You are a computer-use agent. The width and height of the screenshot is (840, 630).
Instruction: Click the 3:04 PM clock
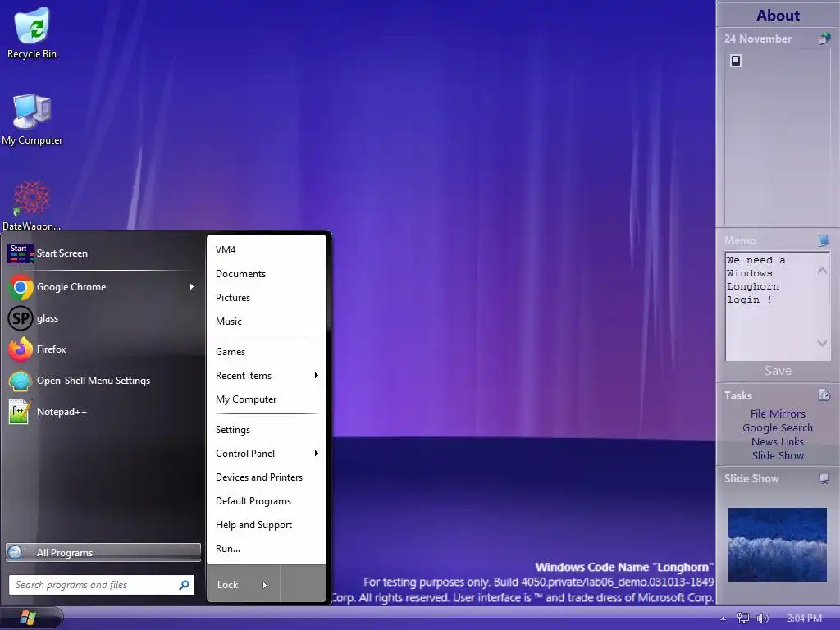(x=804, y=619)
